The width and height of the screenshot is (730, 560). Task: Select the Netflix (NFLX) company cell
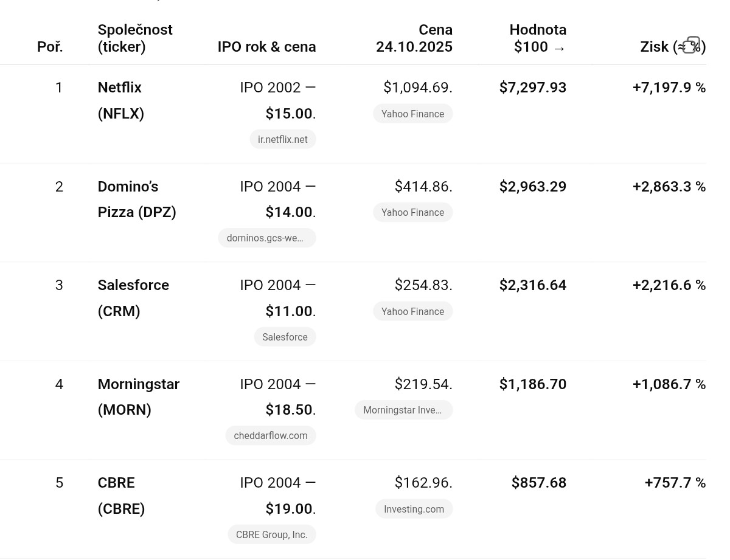(x=120, y=100)
